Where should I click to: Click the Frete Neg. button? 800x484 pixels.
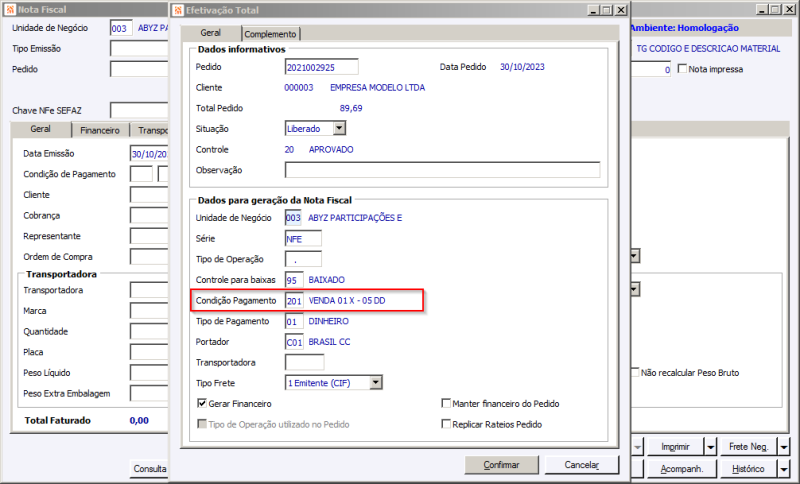pyautogui.click(x=748, y=447)
